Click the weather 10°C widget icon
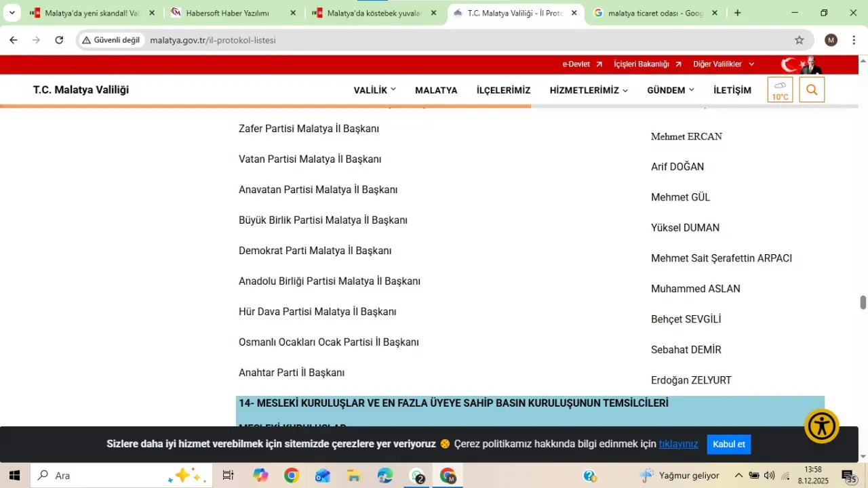 780,90
